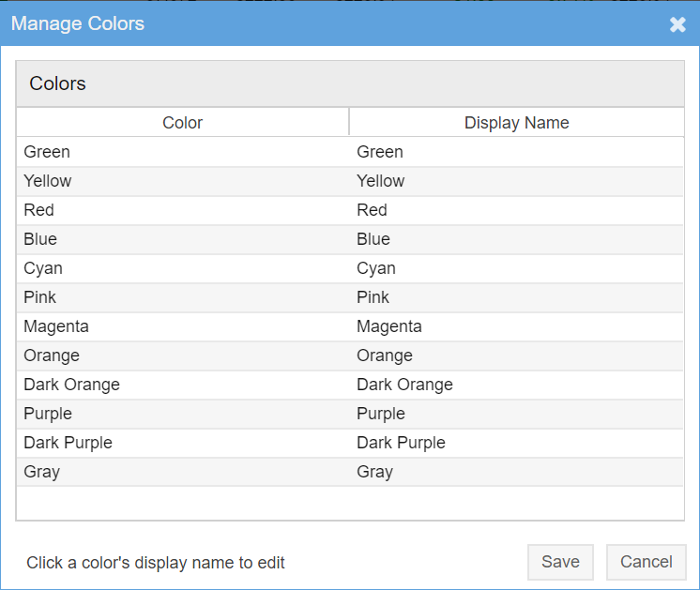The width and height of the screenshot is (700, 590).
Task: Select the Gray row in Color column
Action: click(x=183, y=472)
